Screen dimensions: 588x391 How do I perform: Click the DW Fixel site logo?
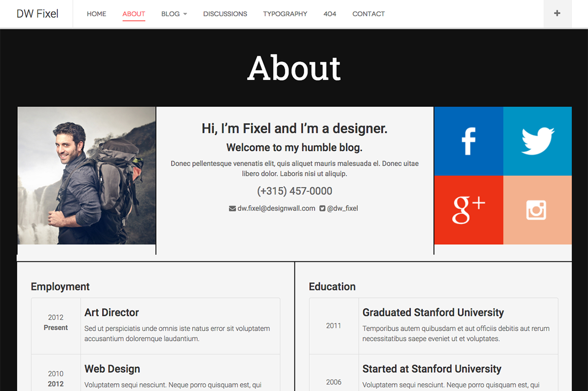tap(38, 14)
